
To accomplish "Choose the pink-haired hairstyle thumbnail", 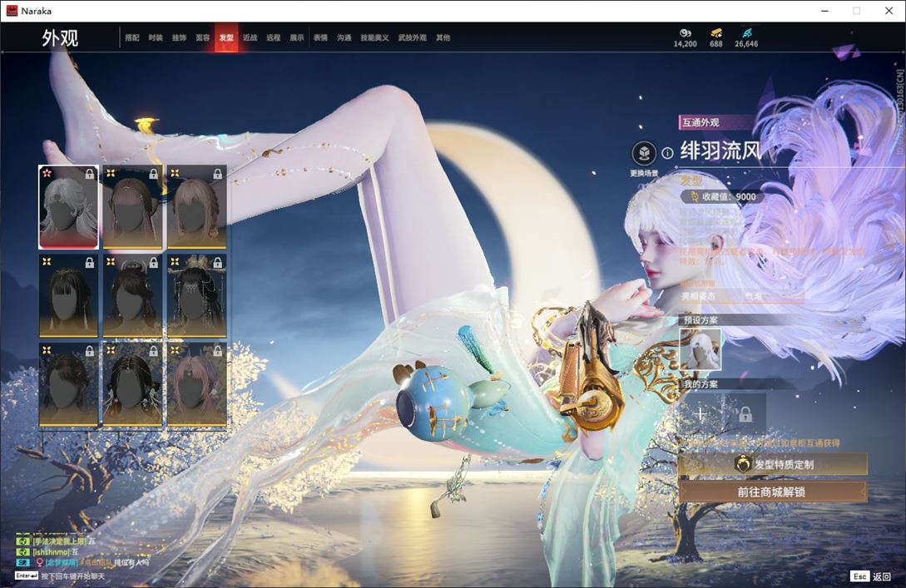I will pyautogui.click(x=196, y=384).
